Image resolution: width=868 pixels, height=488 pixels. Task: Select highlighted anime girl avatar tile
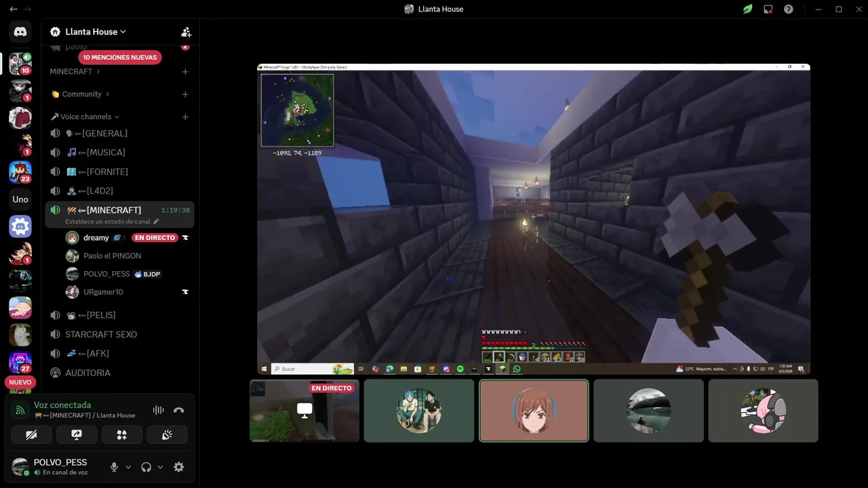pyautogui.click(x=534, y=411)
